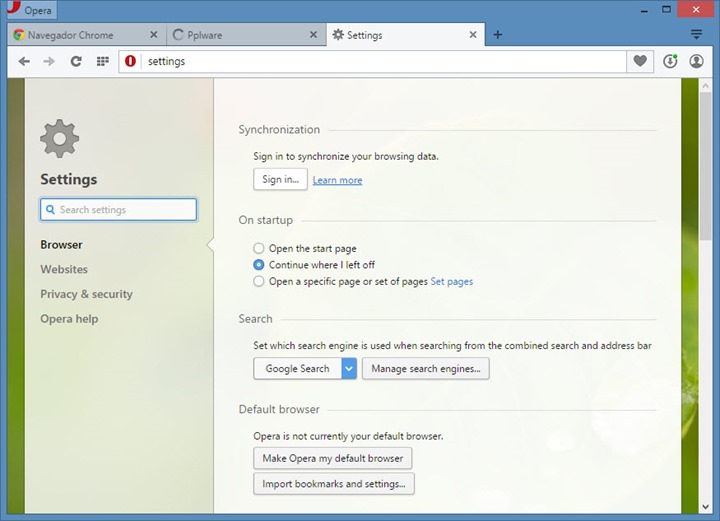Screen dimensions: 720x521
Task: Switch to the Navegador Chrome tab
Action: (x=86, y=35)
